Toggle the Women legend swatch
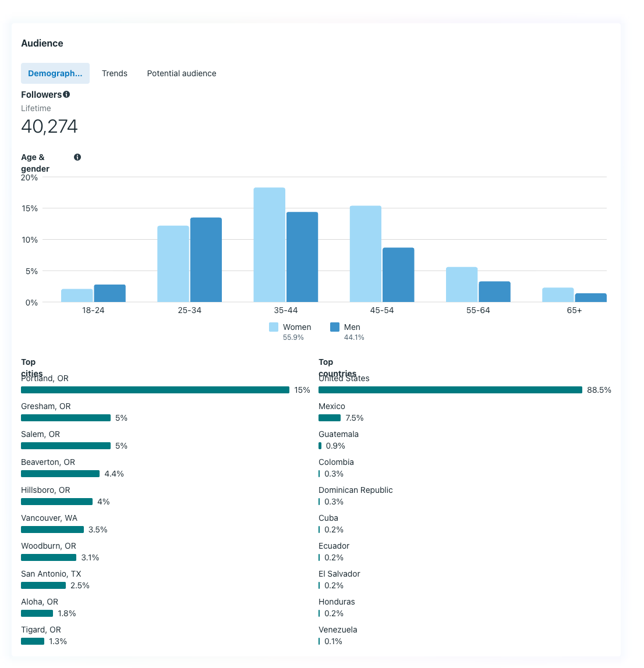 (274, 327)
